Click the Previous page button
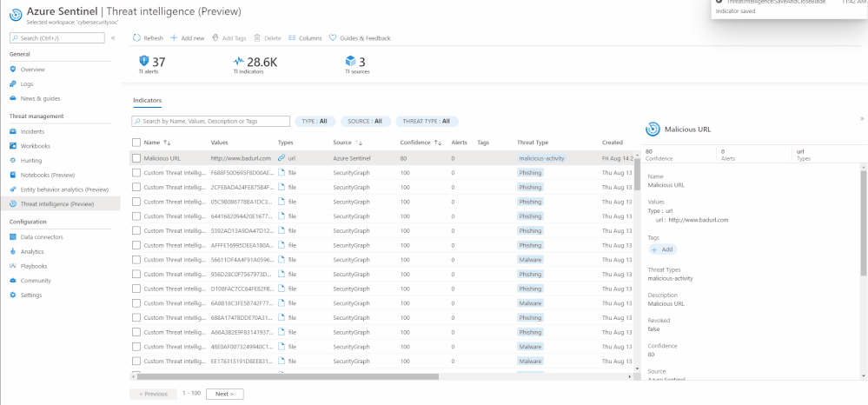This screenshot has width=868, height=405. [153, 394]
